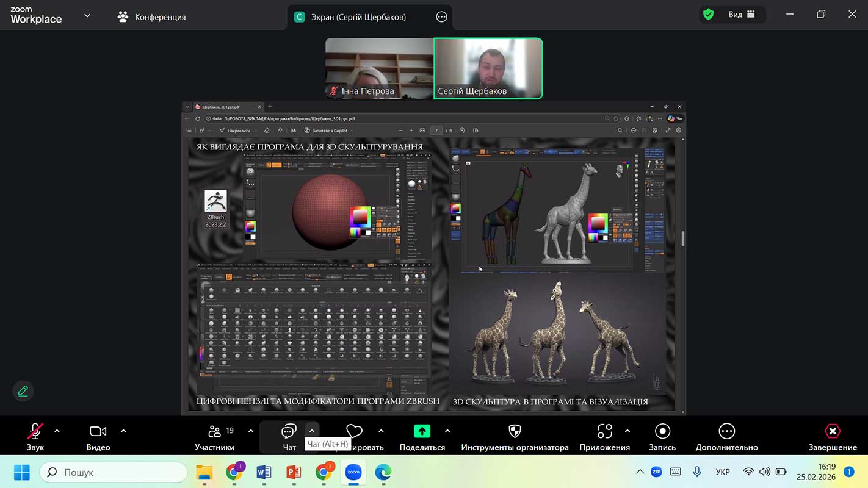
Task: Select Інна Петрова's video thumbnail
Action: click(379, 68)
